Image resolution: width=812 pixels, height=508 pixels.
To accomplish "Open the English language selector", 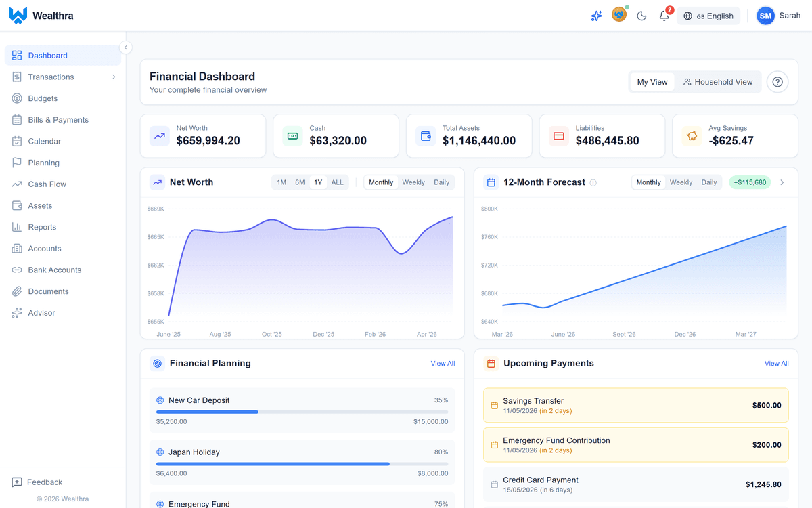I will point(708,16).
